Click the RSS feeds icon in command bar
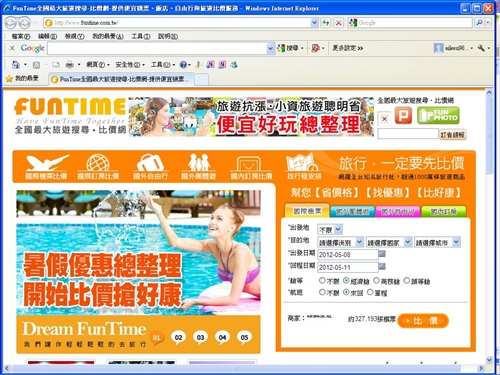 coord(36,65)
